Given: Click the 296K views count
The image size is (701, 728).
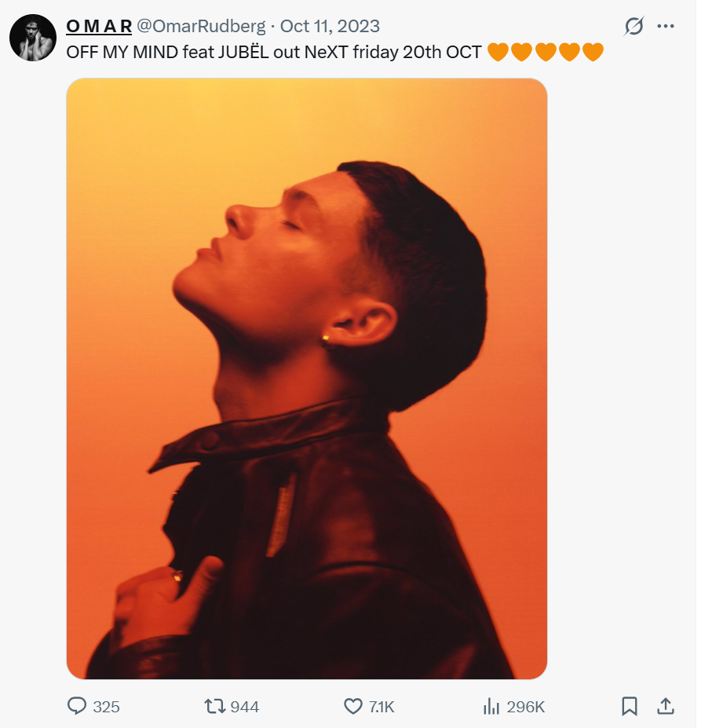Looking at the screenshot, I should 525,707.
